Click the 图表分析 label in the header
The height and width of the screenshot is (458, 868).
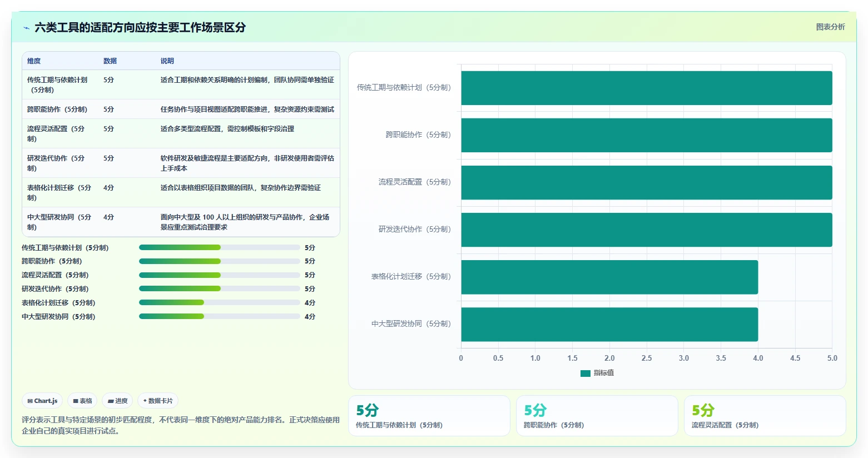click(x=830, y=27)
